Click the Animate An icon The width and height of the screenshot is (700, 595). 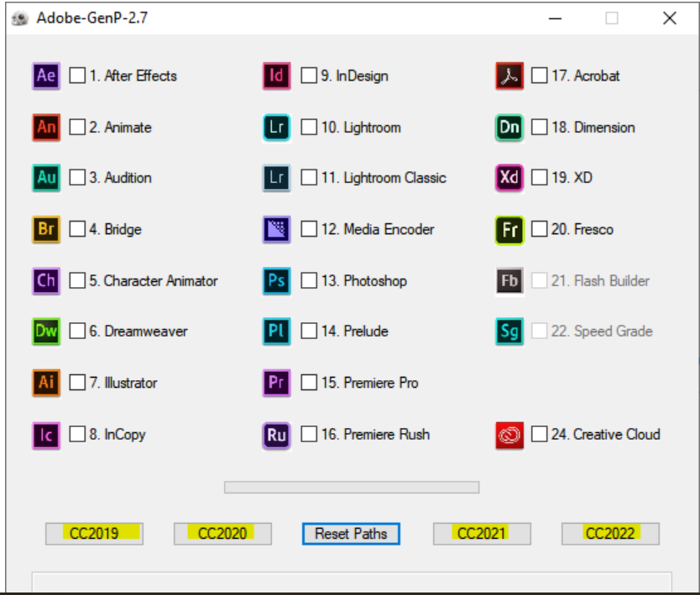pyautogui.click(x=46, y=128)
